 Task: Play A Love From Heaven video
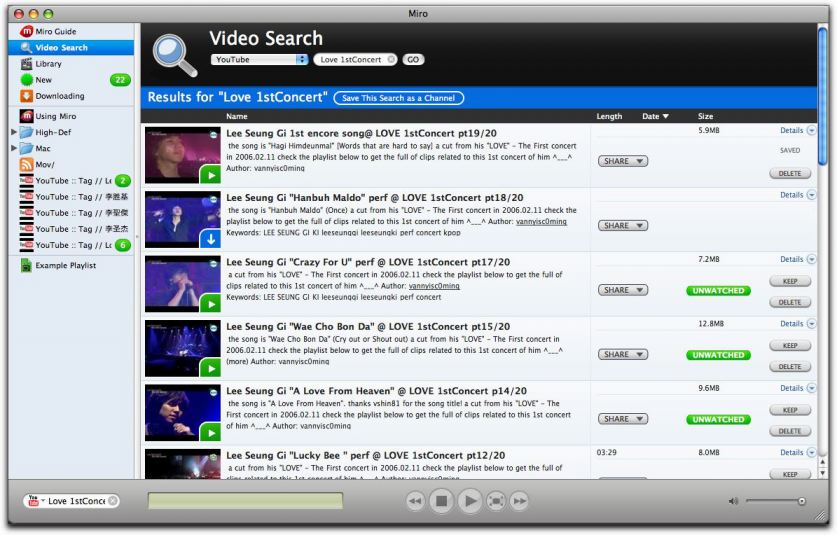(x=210, y=432)
